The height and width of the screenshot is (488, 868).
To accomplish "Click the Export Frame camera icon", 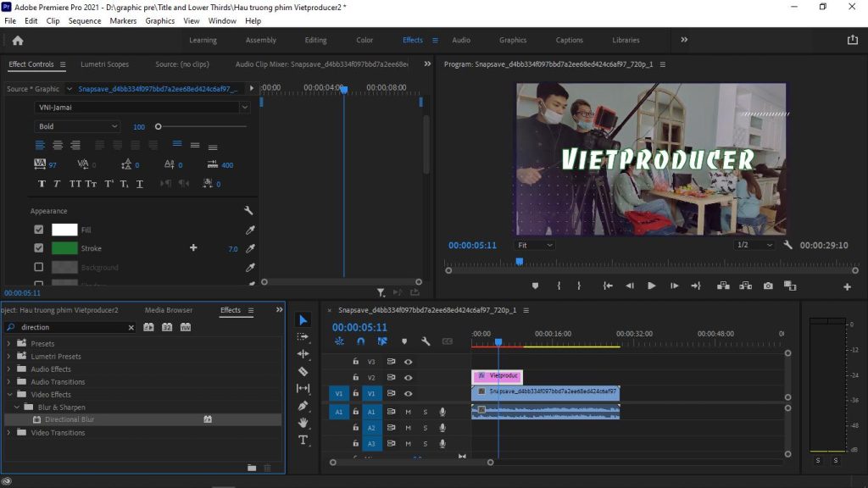I will click(767, 286).
